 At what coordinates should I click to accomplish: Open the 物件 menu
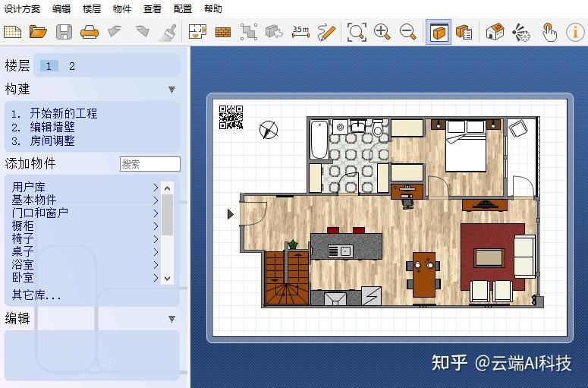pyautogui.click(x=122, y=8)
